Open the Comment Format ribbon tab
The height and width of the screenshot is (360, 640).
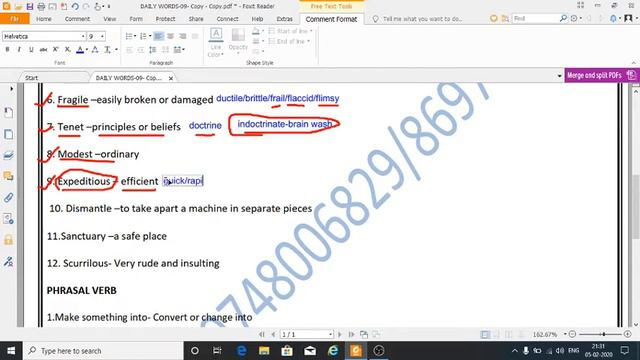click(331, 19)
